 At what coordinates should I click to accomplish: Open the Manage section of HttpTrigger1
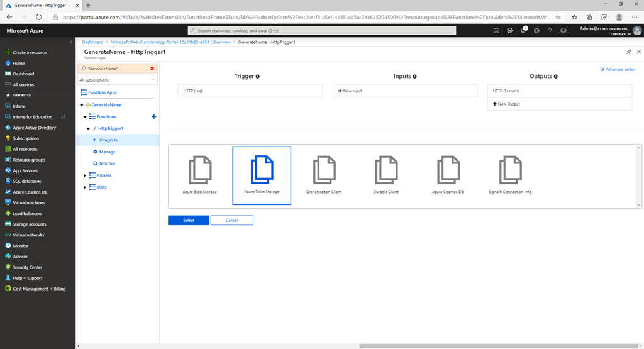point(107,152)
